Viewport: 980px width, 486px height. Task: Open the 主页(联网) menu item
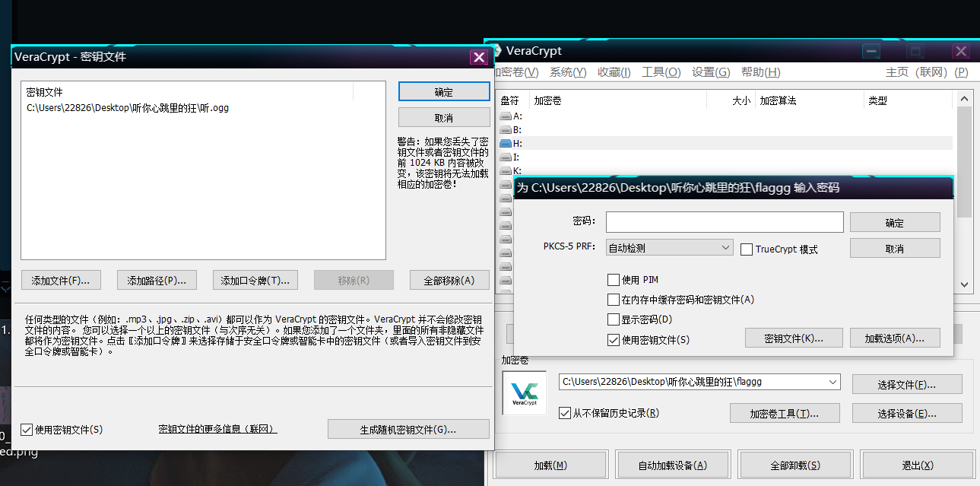pos(928,72)
